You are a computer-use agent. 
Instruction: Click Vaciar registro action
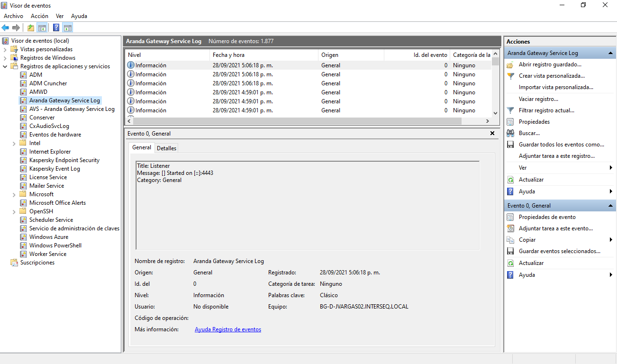538,99
